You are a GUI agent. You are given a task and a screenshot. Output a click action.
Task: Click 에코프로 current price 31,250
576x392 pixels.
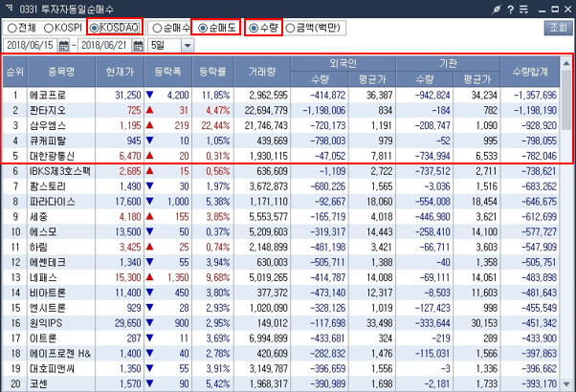coord(128,95)
